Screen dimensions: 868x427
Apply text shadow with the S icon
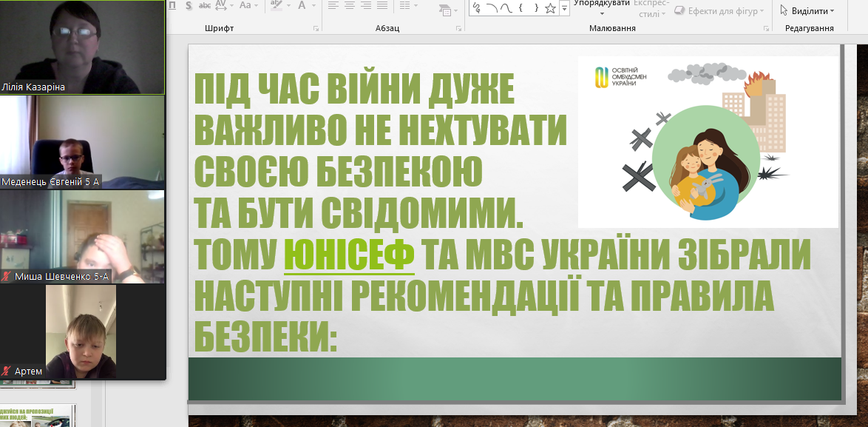pyautogui.click(x=189, y=5)
